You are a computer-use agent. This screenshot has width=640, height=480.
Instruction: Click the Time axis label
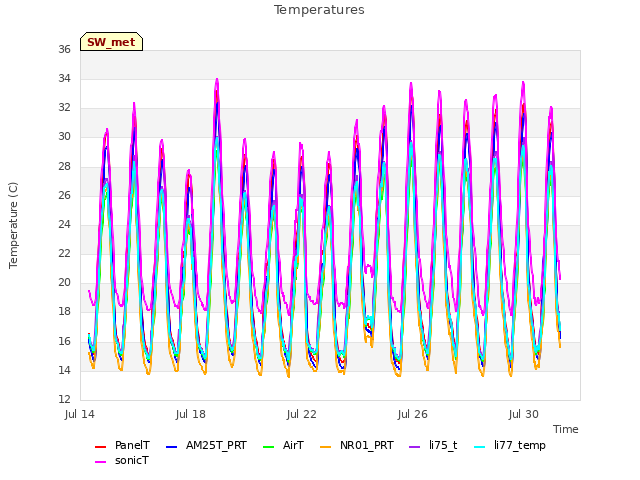click(x=566, y=429)
